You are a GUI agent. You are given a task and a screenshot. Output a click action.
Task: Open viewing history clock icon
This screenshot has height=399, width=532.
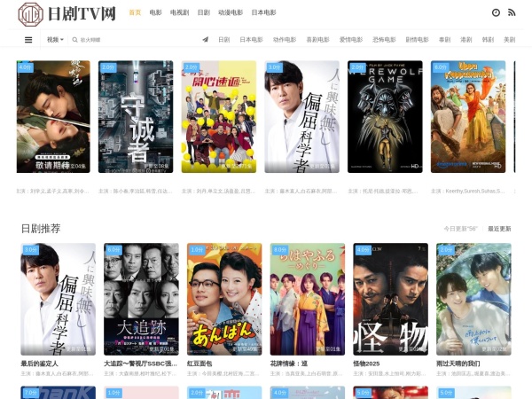coord(496,12)
